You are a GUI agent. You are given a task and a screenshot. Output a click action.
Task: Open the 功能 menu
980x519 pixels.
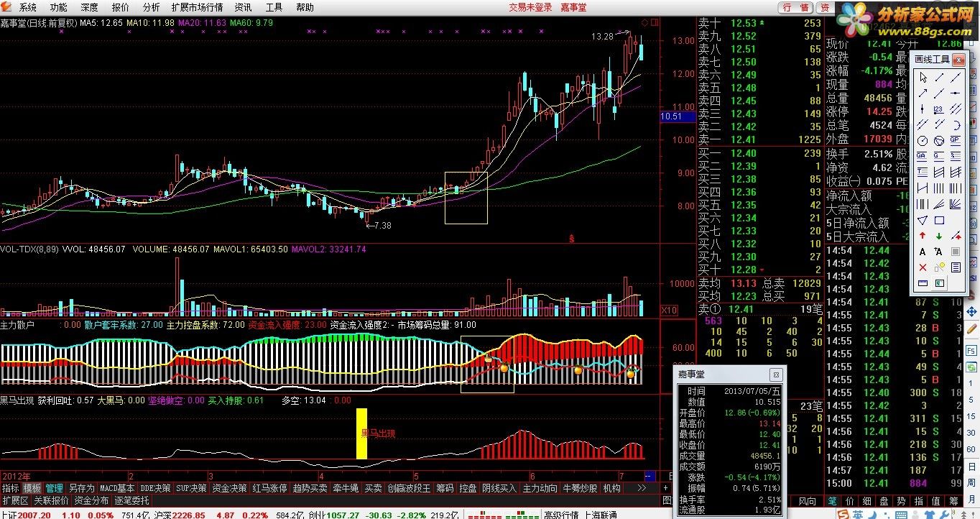[59, 7]
